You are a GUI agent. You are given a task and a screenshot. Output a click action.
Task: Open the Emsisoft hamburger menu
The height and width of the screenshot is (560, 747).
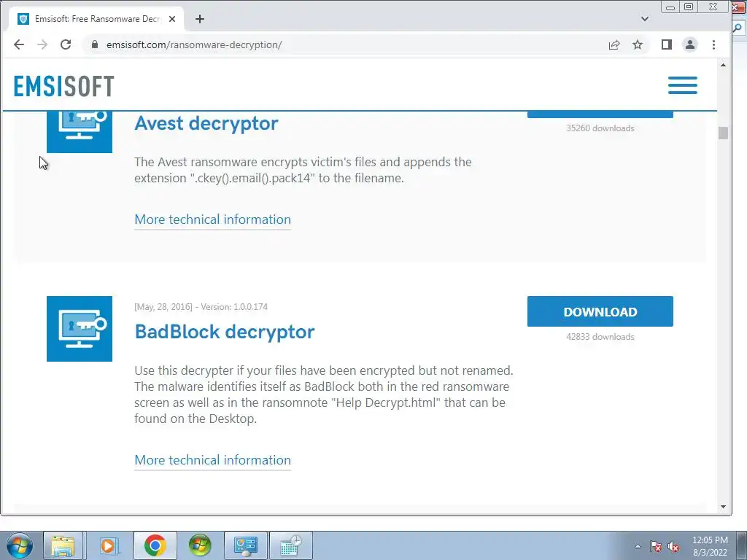coord(683,85)
